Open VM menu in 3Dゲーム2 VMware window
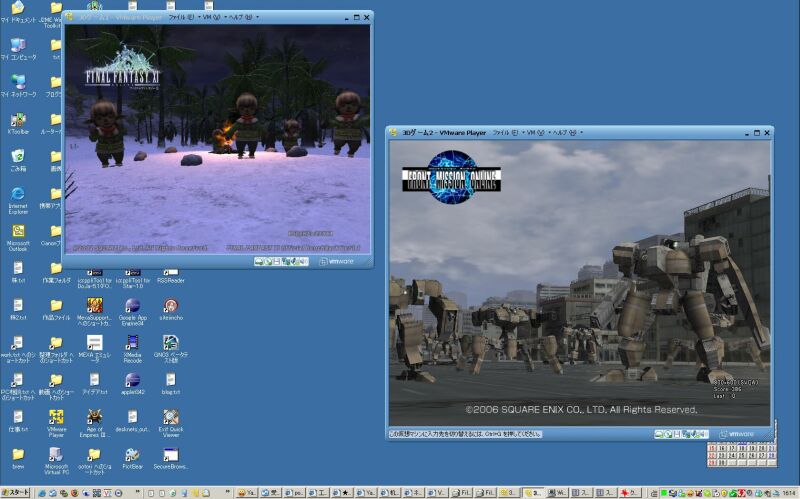This screenshot has height=499, width=800. coord(535,133)
